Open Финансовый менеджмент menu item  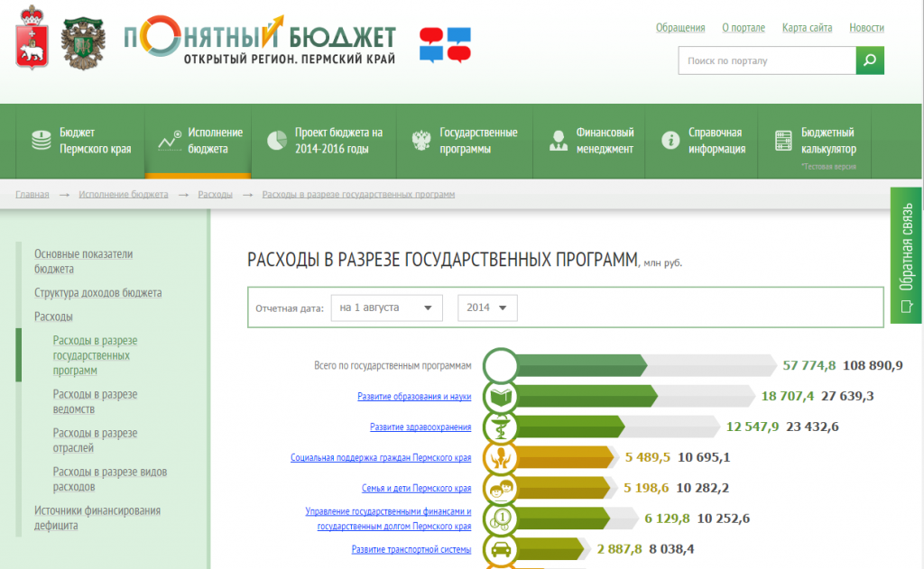point(589,141)
